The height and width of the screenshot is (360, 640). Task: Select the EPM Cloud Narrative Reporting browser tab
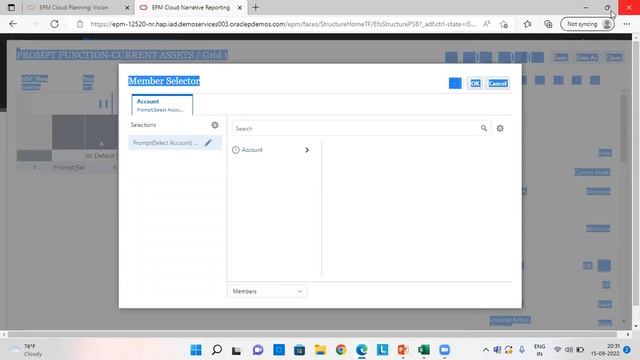click(x=190, y=7)
